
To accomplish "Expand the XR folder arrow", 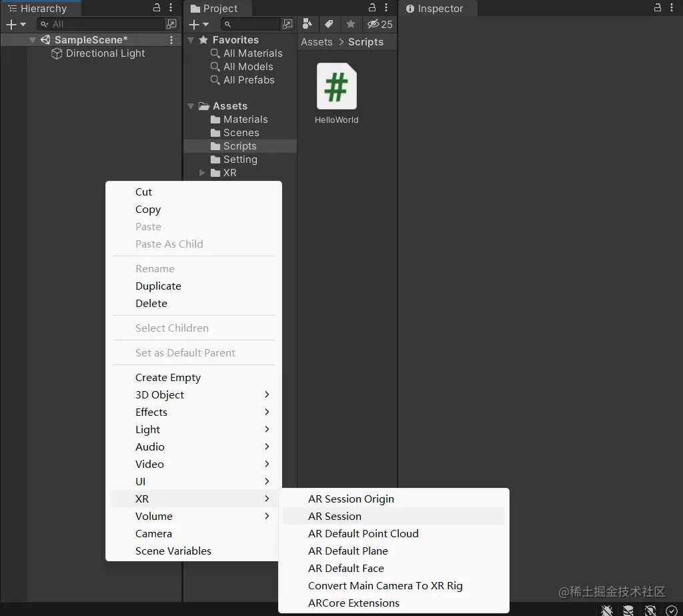I will click(x=201, y=173).
